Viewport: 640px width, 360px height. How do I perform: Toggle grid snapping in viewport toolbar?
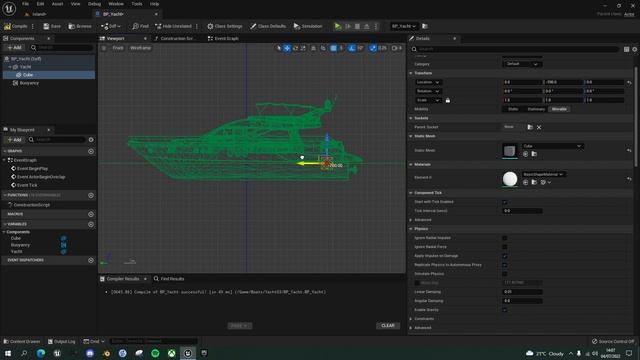tap(333, 48)
